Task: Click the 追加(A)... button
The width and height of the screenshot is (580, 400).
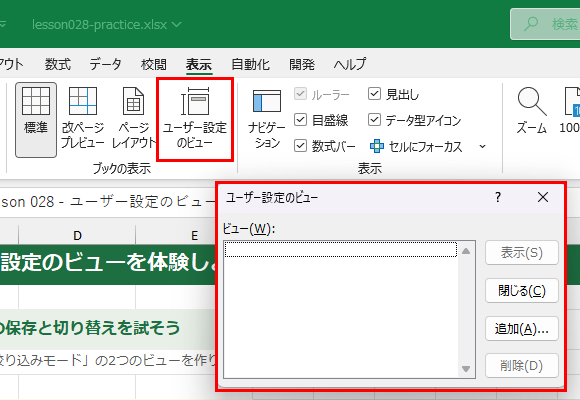Action: pyautogui.click(x=522, y=328)
